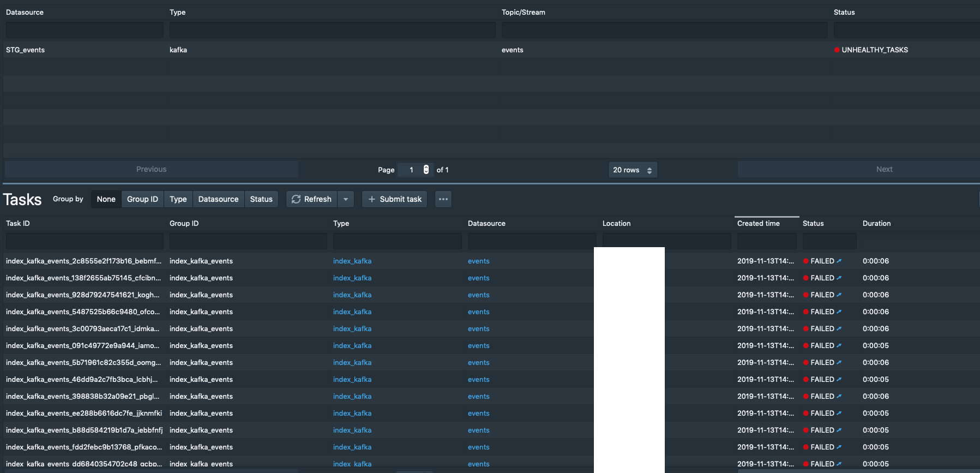Click Submit task button
This screenshot has height=473, width=980.
click(395, 199)
